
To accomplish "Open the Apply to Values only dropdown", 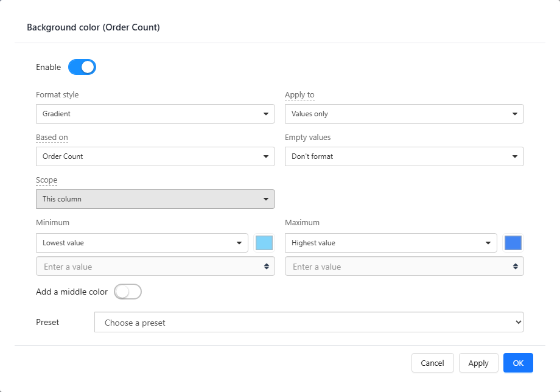I will (404, 114).
